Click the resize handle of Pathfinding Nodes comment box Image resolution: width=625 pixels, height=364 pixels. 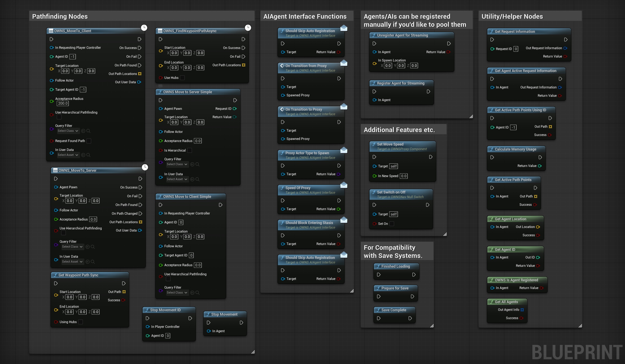click(253, 352)
